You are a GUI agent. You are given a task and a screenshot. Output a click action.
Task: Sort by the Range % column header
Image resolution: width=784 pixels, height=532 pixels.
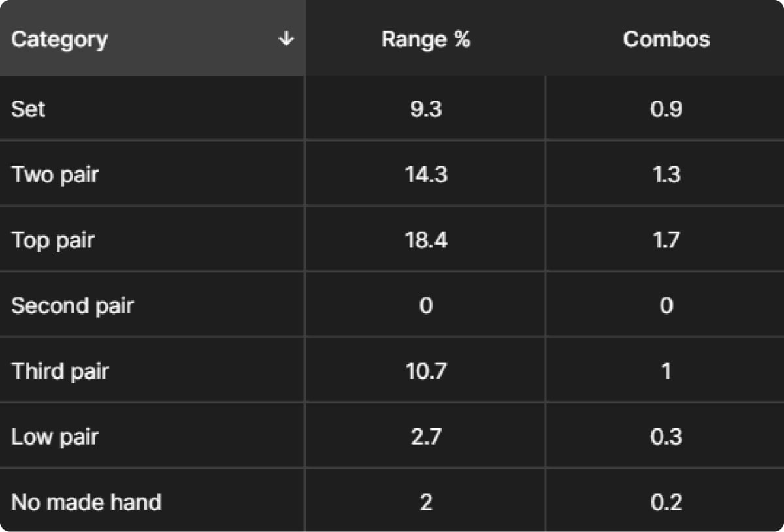coord(425,38)
